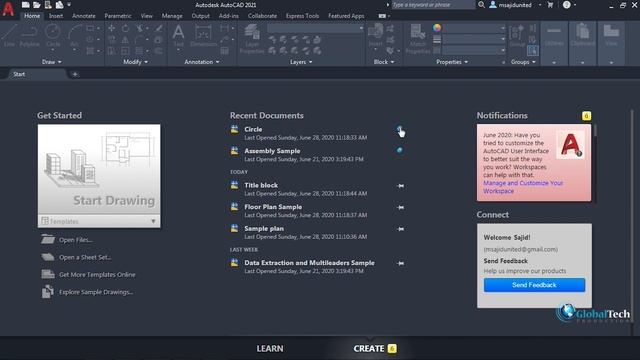Image resolution: width=640 pixels, height=360 pixels.
Task: Open the object color dropdown field
Action: pyautogui.click(x=474, y=28)
